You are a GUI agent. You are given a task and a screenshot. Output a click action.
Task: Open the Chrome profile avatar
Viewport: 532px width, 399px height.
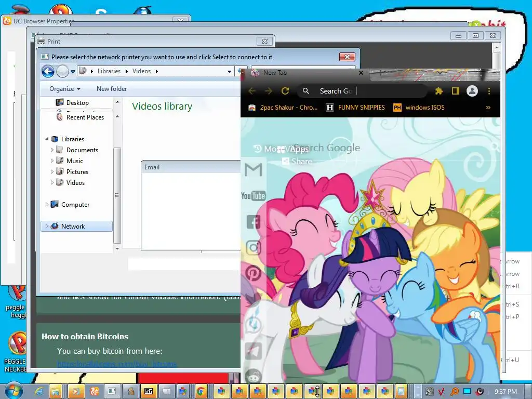[472, 91]
